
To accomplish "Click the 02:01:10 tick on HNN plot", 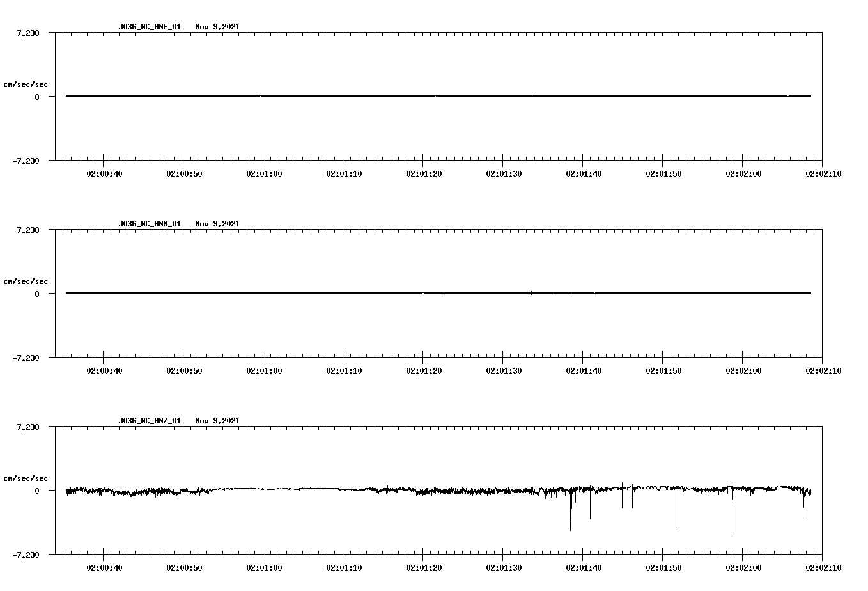I will pos(343,370).
